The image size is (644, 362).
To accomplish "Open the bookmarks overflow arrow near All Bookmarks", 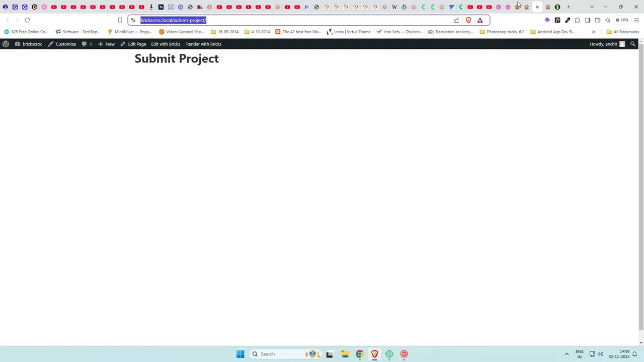I will tap(594, 32).
